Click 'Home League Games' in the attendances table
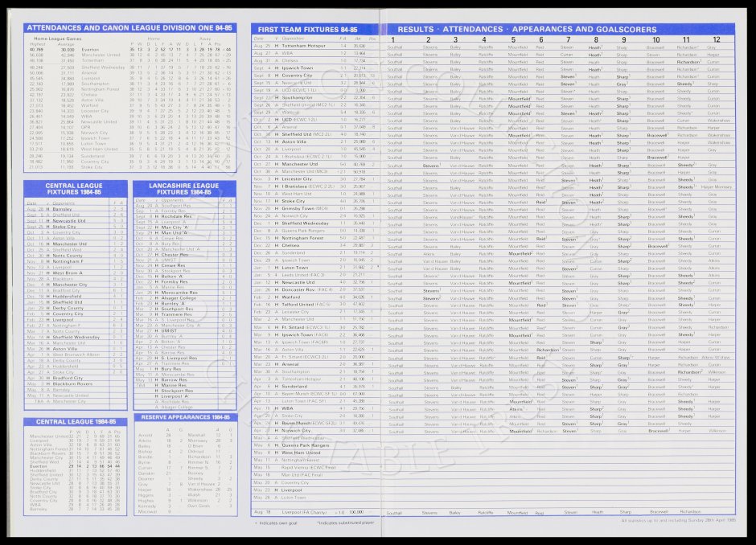The width and height of the screenshot is (756, 545). [x=57, y=39]
